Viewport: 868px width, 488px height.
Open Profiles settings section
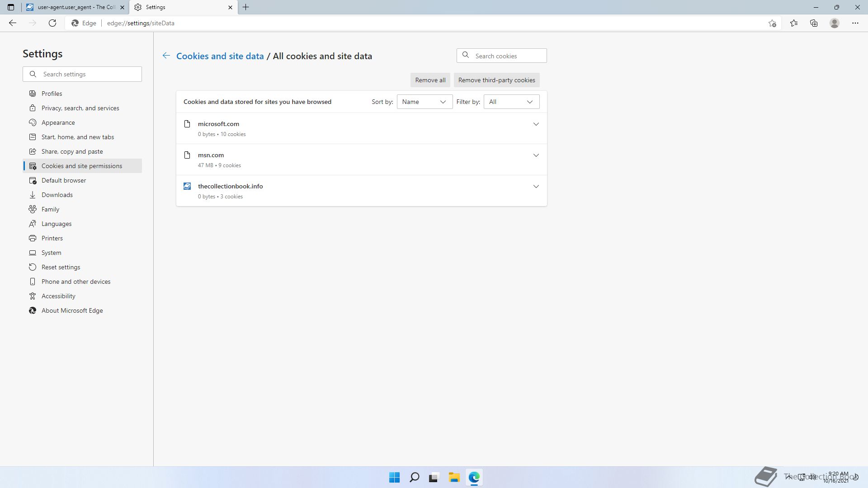82,94
